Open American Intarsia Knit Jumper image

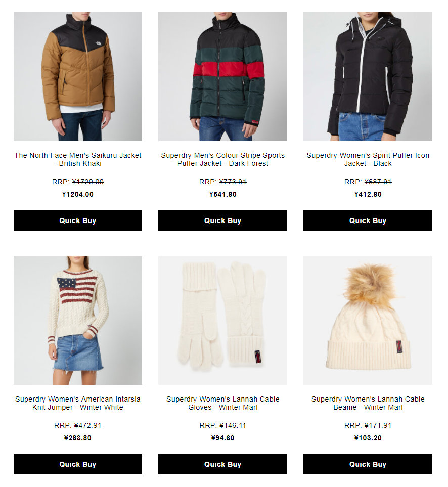click(x=77, y=320)
